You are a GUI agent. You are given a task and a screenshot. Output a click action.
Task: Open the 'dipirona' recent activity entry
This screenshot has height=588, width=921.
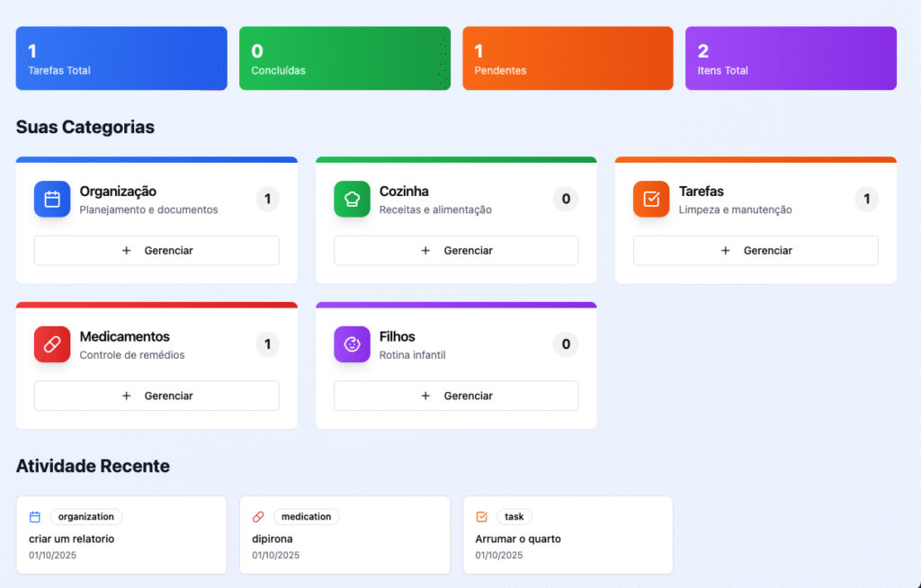point(344,539)
